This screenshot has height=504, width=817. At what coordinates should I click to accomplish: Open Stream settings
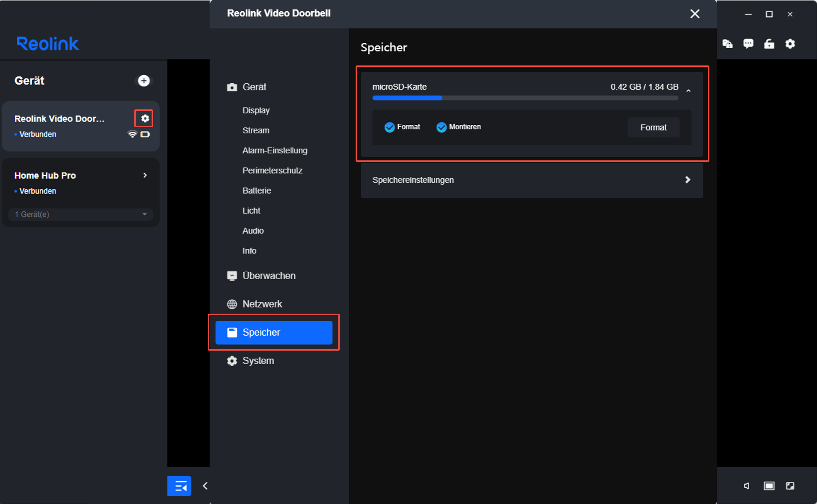tap(256, 130)
